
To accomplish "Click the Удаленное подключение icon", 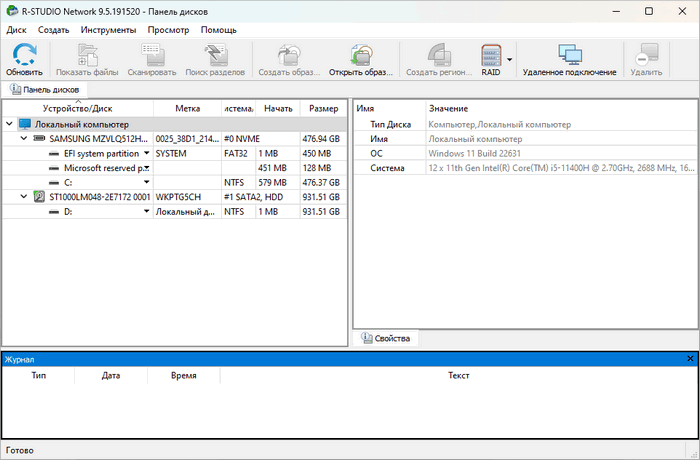I will point(569,55).
